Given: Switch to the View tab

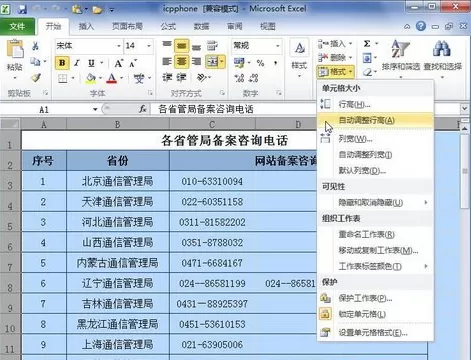Looking at the screenshot, I should (268, 26).
